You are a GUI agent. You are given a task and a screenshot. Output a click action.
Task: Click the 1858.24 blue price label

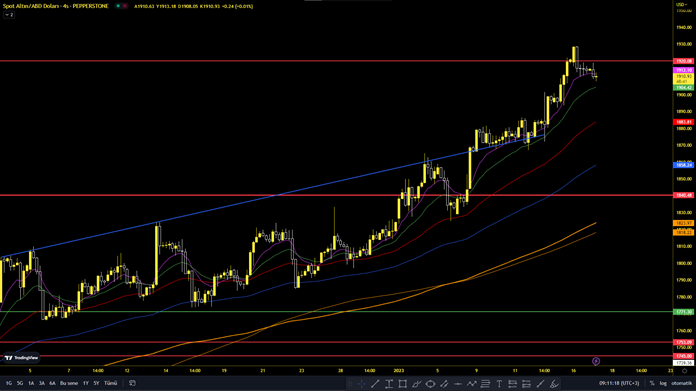(683, 165)
